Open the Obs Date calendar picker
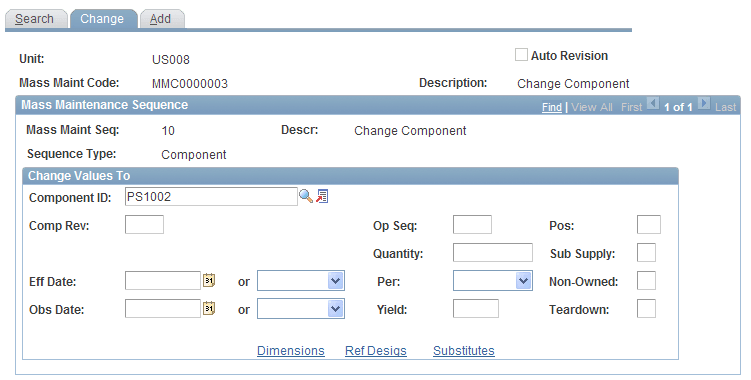The image size is (751, 380). 209,309
